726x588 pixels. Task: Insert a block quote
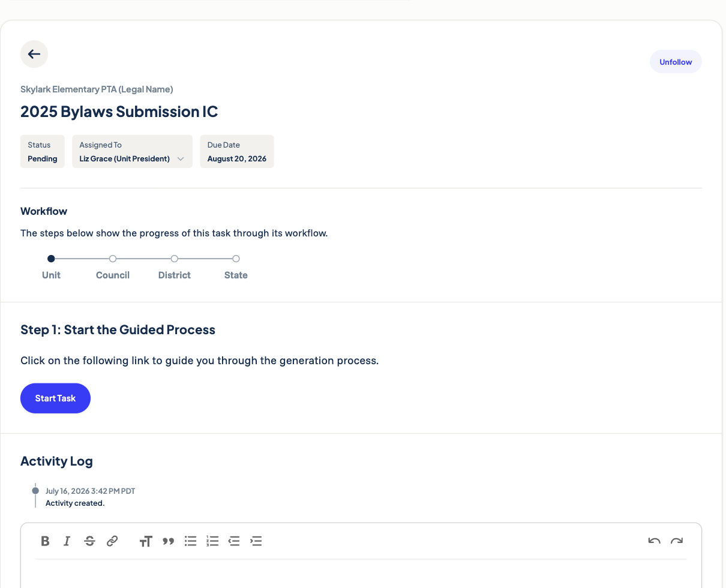click(168, 541)
